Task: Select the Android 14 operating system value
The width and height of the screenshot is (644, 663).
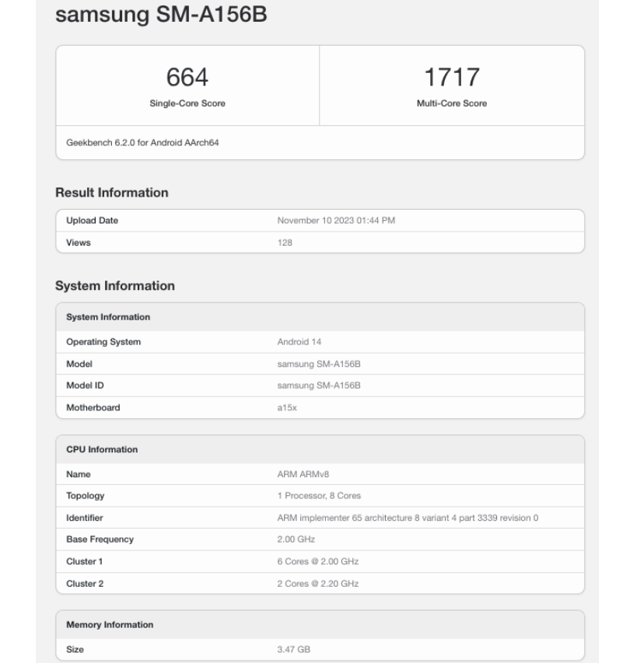Action: pos(301,342)
